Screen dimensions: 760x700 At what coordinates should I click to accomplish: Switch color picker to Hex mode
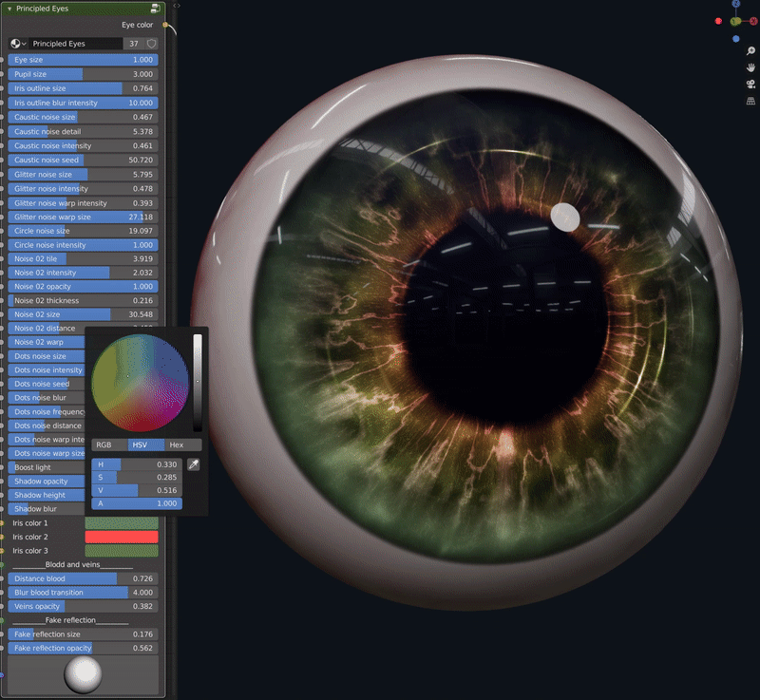coord(183,445)
